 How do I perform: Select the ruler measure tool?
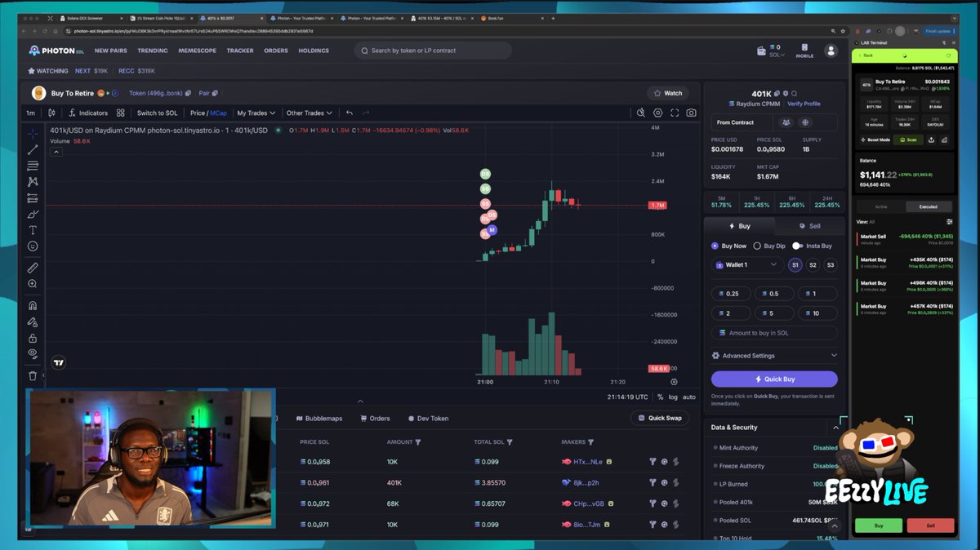[33, 268]
